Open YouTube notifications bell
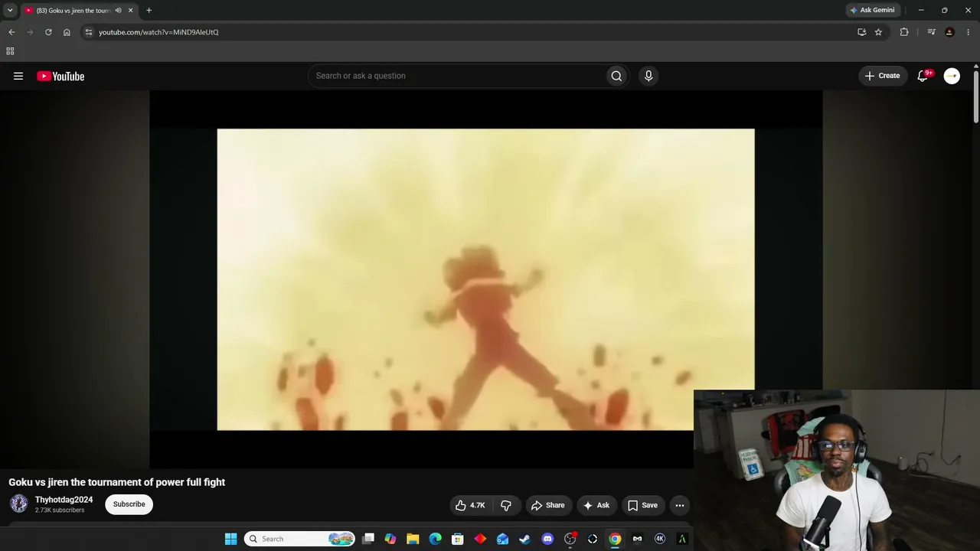This screenshot has height=551, width=980. click(923, 76)
